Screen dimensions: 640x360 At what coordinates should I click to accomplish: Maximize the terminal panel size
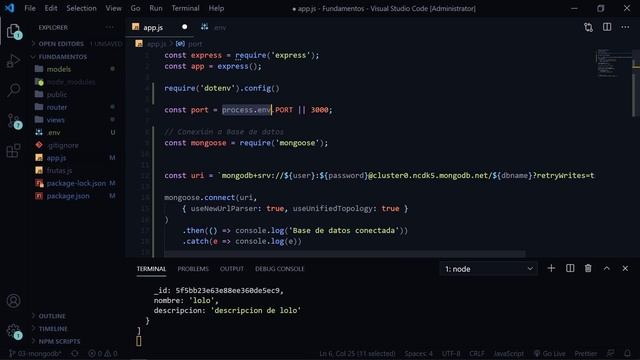607,268
